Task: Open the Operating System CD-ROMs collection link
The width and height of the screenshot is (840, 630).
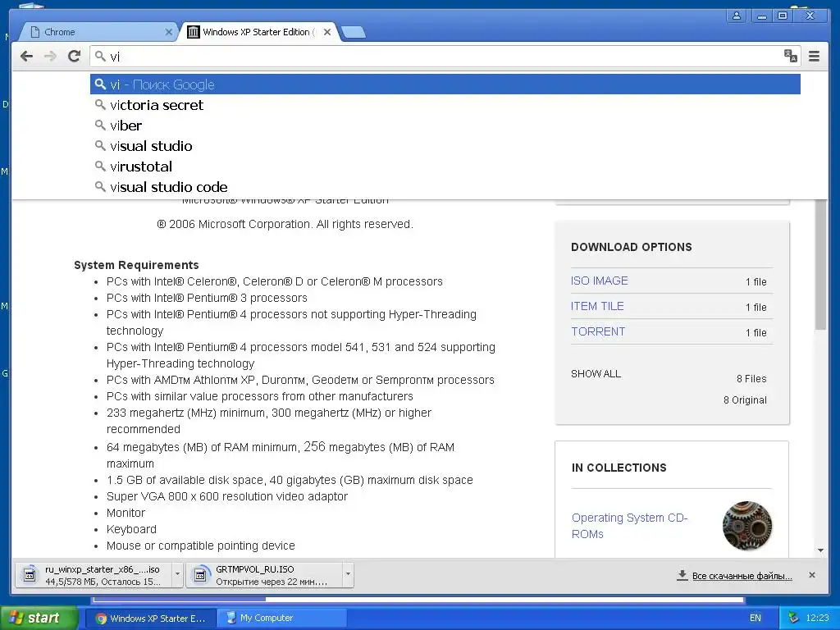Action: [629, 526]
